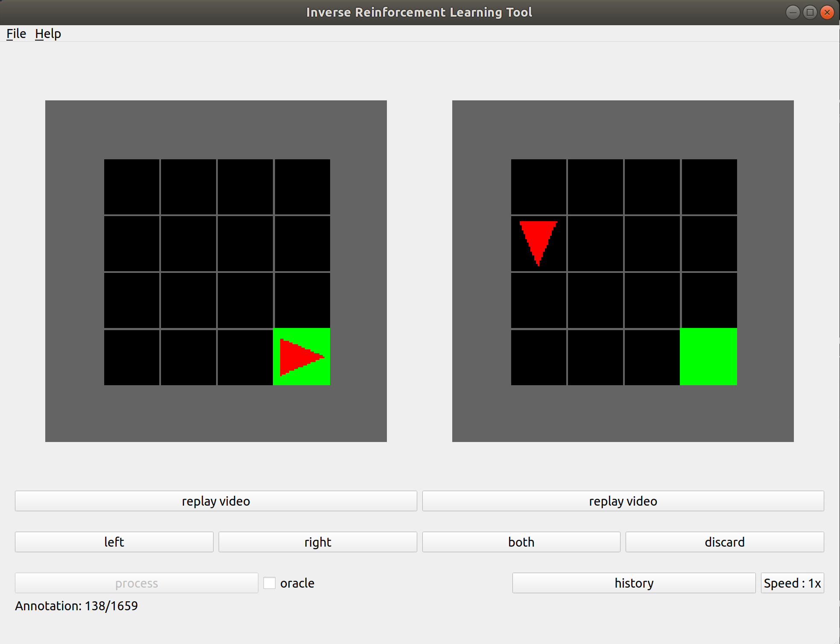Mark both trajectories as equal
This screenshot has height=644, width=840.
pos(521,542)
